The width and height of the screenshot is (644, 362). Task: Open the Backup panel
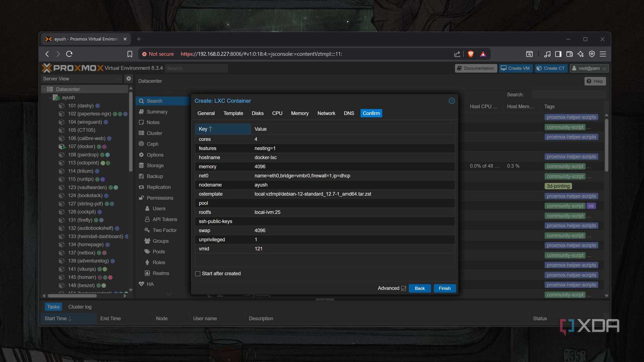[154, 176]
